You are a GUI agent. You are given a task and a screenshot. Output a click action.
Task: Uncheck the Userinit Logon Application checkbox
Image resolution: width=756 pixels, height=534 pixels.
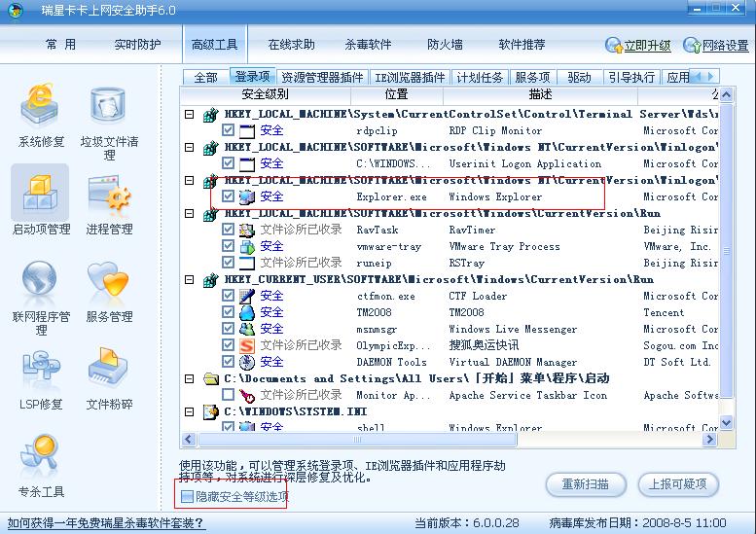228,163
